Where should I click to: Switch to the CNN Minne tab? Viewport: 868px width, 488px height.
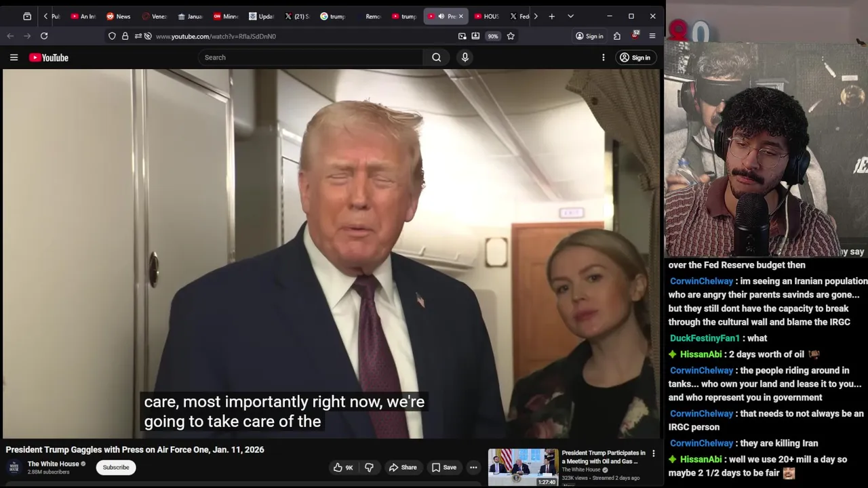226,16
